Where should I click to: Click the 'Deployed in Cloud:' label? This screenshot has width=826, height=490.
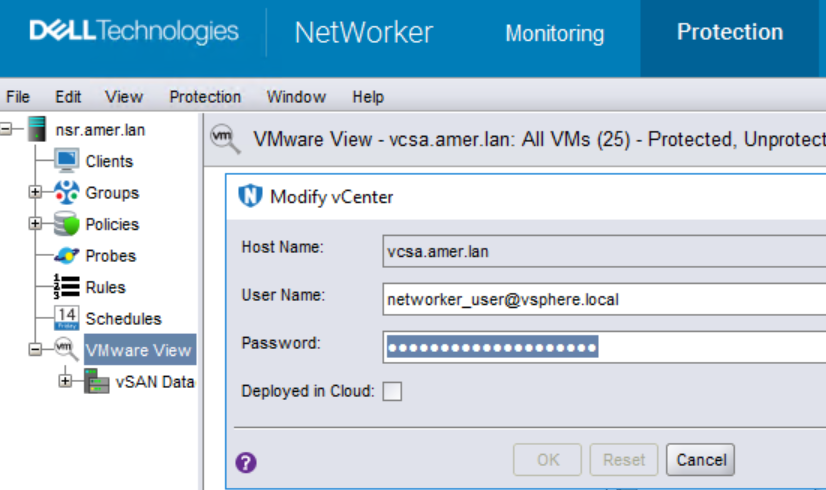308,391
